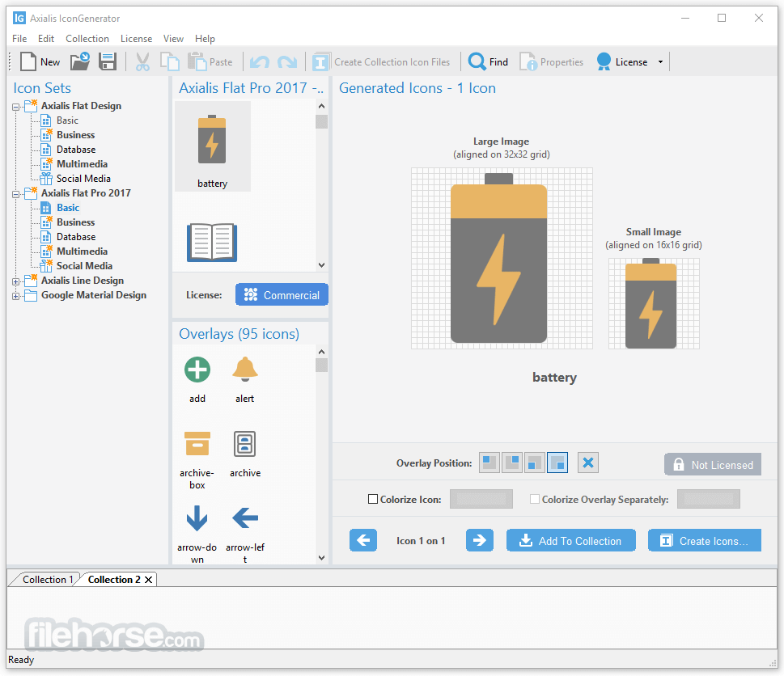Click the Commercial license button
This screenshot has width=784, height=676.
click(282, 295)
